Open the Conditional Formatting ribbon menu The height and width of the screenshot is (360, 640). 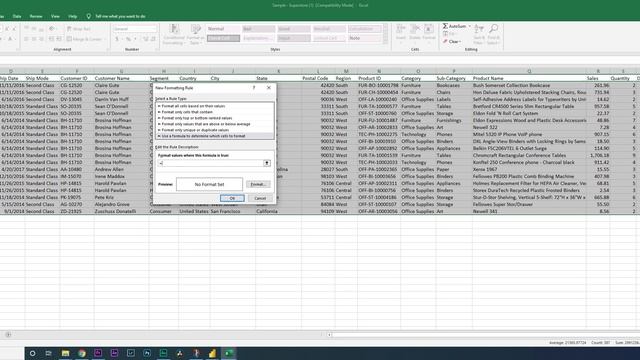point(174,34)
